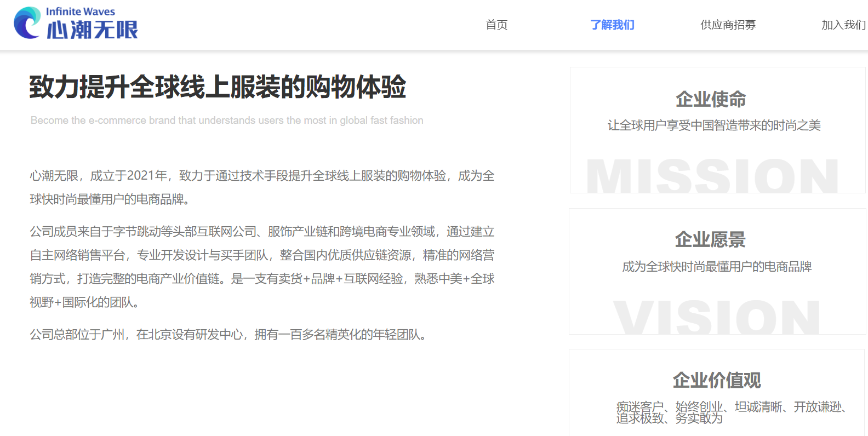Open the 加入我们 navigation link
This screenshot has height=436, width=868.
[x=843, y=25]
